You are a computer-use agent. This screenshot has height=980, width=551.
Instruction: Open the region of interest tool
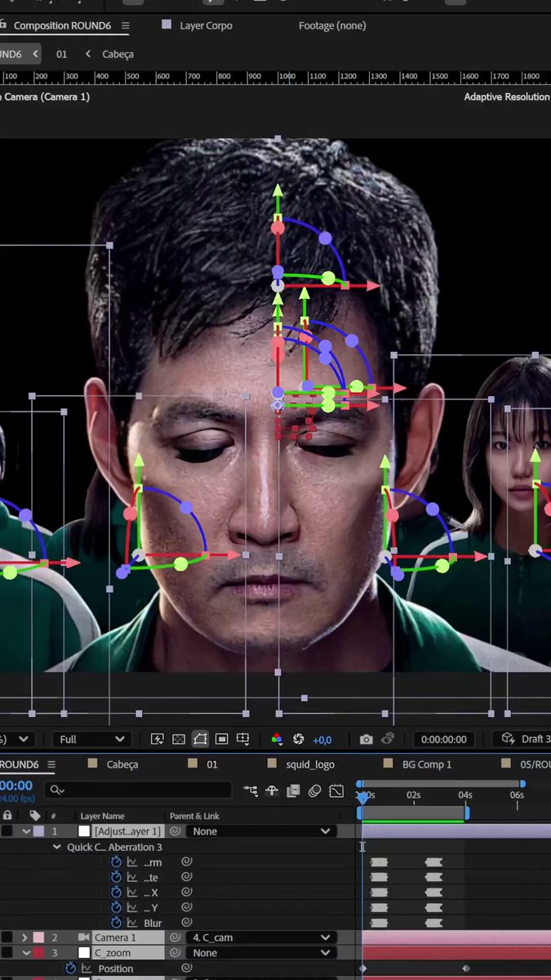click(x=221, y=739)
